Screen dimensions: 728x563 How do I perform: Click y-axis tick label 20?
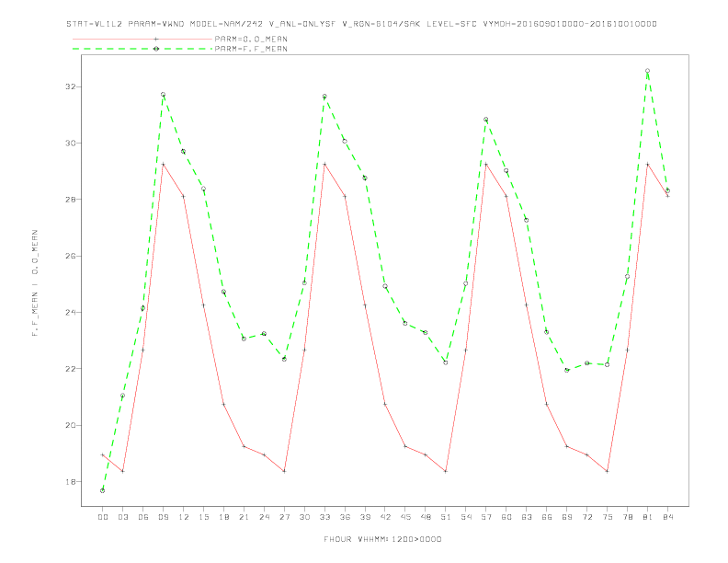70,425
